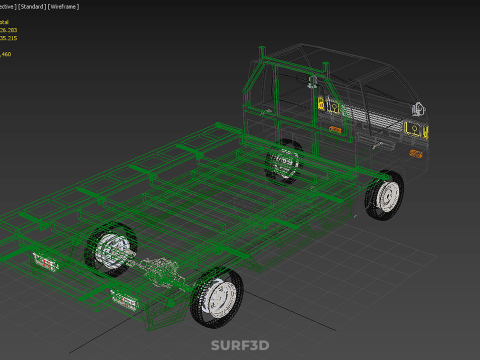
Task: Click the 35,215 statistics value
Action: (8, 38)
